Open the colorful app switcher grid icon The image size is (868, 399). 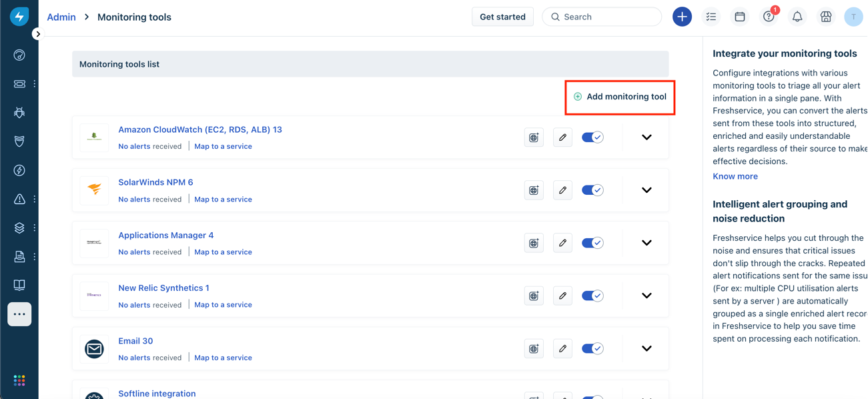[19, 380]
